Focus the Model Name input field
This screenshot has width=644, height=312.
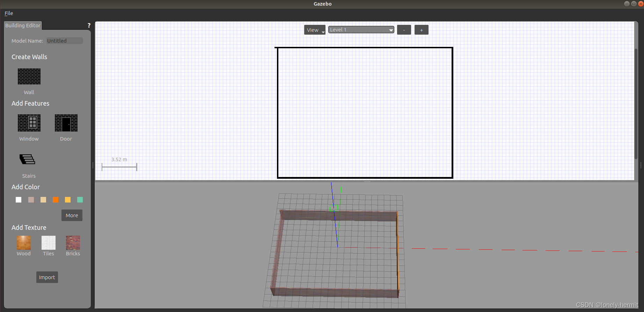[65, 41]
